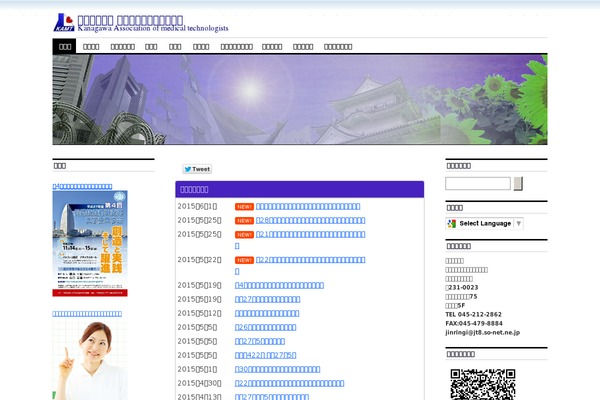Focus the site search input field
This screenshot has height=400, width=600.
click(x=478, y=184)
